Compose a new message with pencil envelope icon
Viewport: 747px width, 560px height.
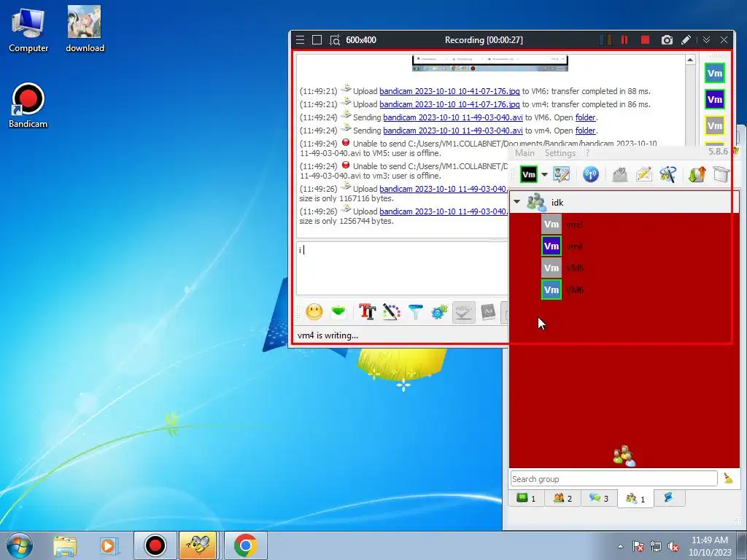click(x=643, y=174)
